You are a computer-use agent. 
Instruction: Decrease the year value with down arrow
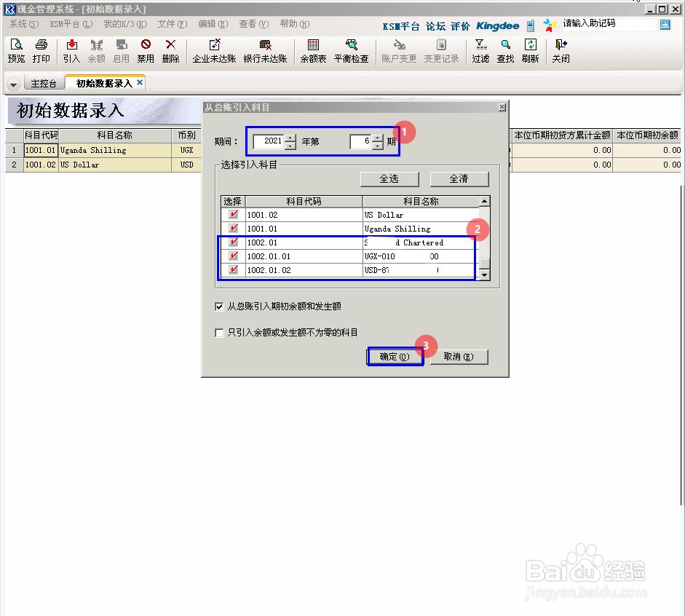pyautogui.click(x=290, y=146)
